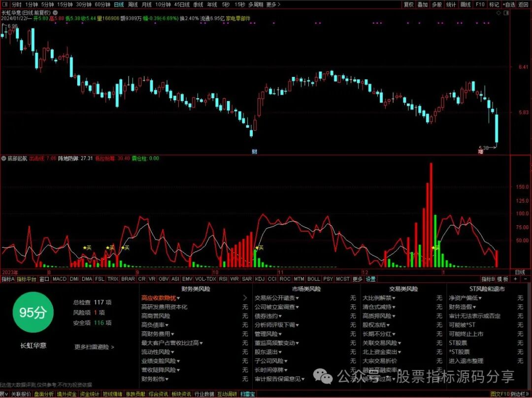
Task: Expand the 高负债率 dropdown
Action: coord(166,326)
